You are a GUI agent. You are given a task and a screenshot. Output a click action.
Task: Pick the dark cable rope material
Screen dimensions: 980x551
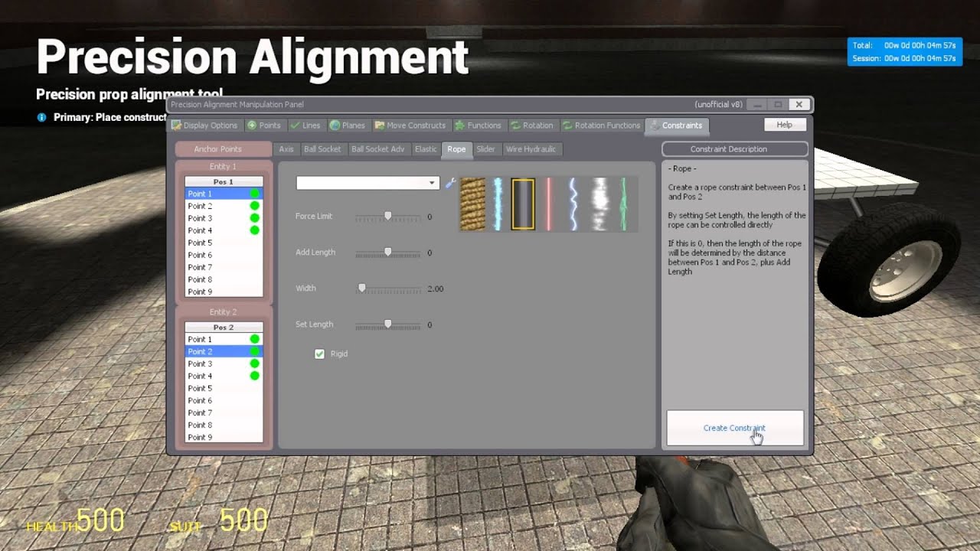click(x=523, y=204)
